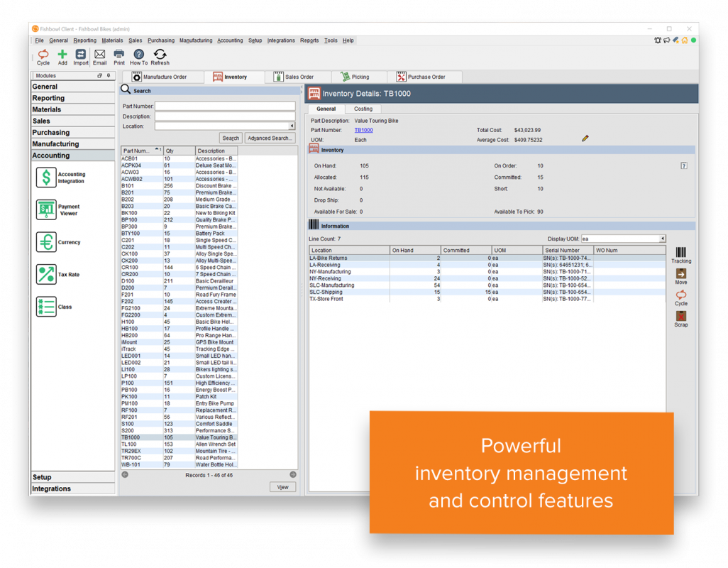The width and height of the screenshot is (728, 568).
Task: Select the LA-Bike Returns location row
Action: (x=487, y=258)
